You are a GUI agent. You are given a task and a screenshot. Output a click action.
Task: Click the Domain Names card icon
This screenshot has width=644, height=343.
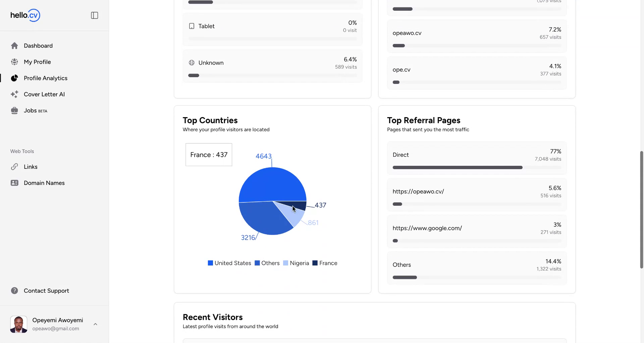click(x=14, y=183)
